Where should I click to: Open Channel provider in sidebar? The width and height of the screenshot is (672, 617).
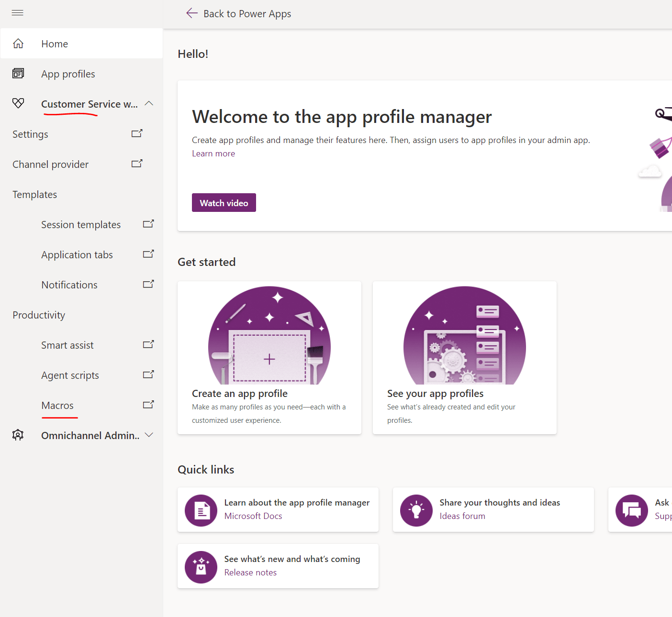pos(51,164)
